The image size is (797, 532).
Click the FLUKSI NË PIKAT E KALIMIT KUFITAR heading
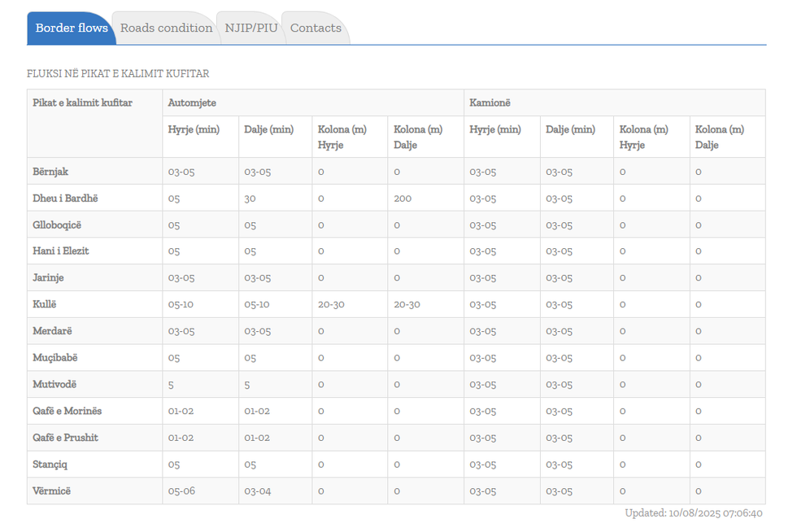click(118, 74)
